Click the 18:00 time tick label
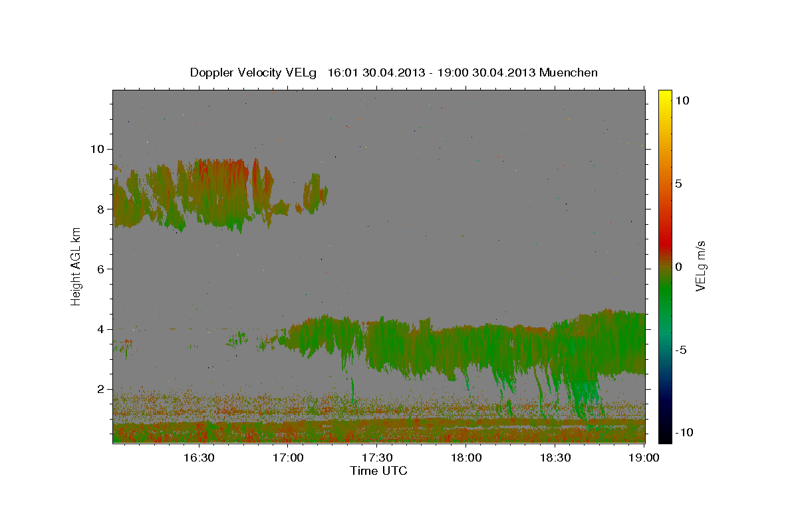798x532 pixels. click(x=466, y=458)
